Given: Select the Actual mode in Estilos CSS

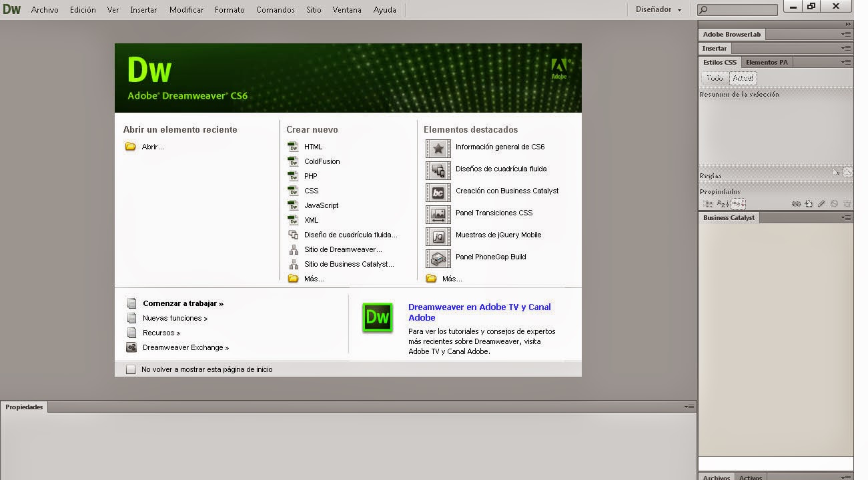Looking at the screenshot, I should (743, 77).
